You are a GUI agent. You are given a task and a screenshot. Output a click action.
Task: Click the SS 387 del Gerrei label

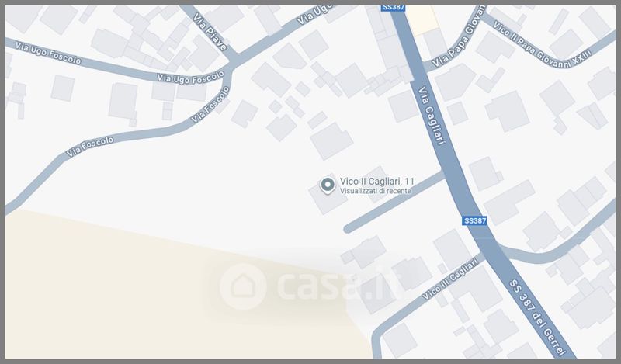(x=536, y=317)
